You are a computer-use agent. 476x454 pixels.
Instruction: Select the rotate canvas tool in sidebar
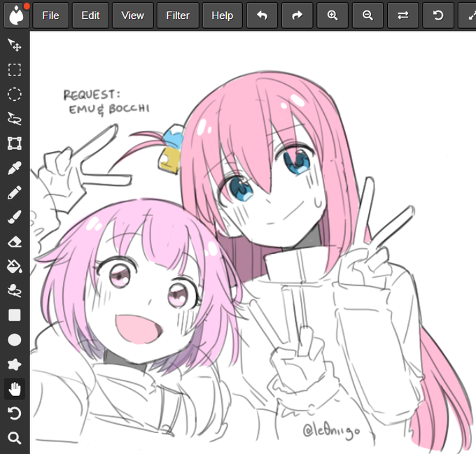(x=15, y=413)
